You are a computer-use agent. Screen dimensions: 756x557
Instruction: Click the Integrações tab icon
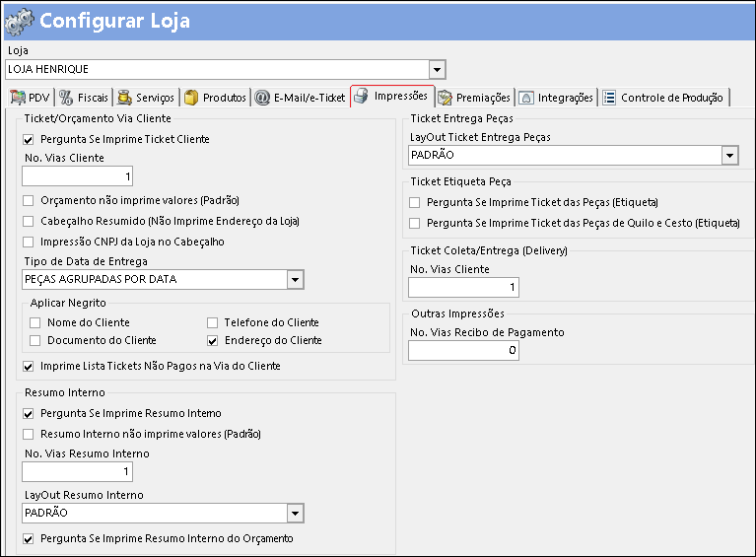pyautogui.click(x=526, y=98)
